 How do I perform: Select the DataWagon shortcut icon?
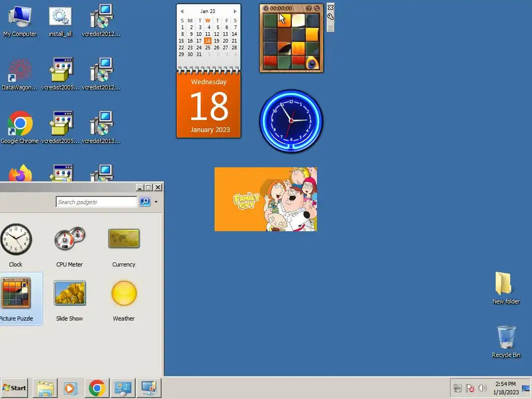(x=19, y=74)
